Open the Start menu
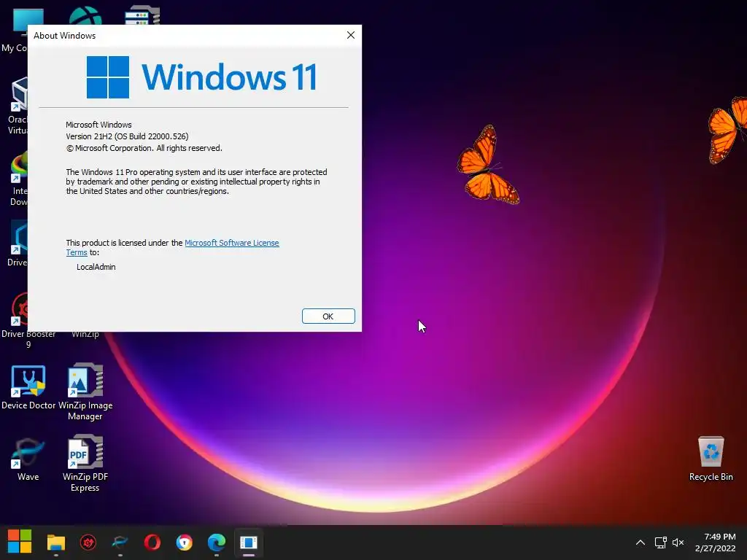 [20, 542]
